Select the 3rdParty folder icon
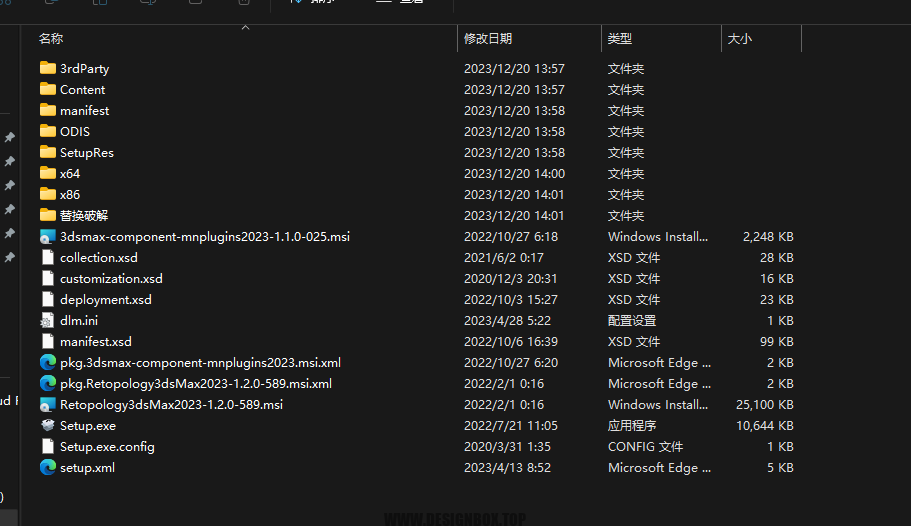Viewport: 911px width, 526px height. (48, 69)
